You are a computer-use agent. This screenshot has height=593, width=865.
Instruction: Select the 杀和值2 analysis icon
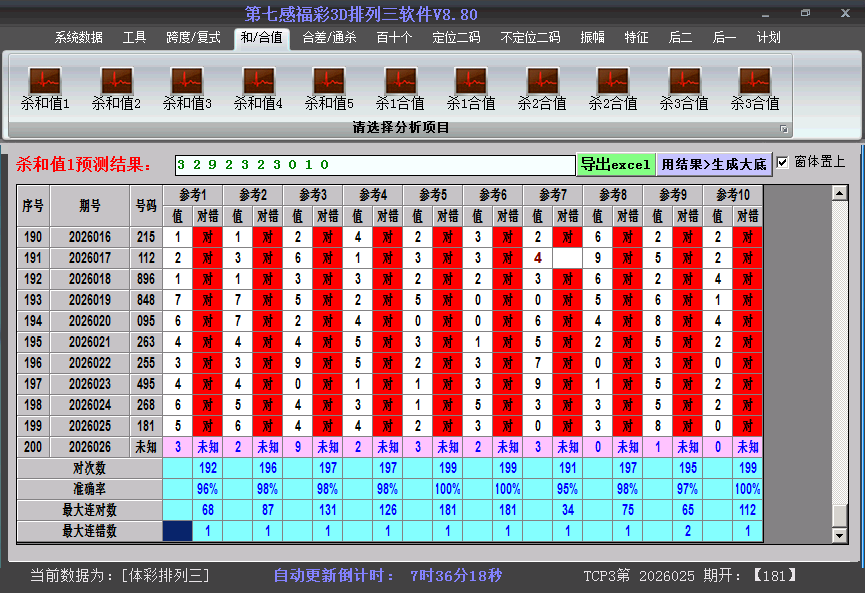point(115,85)
